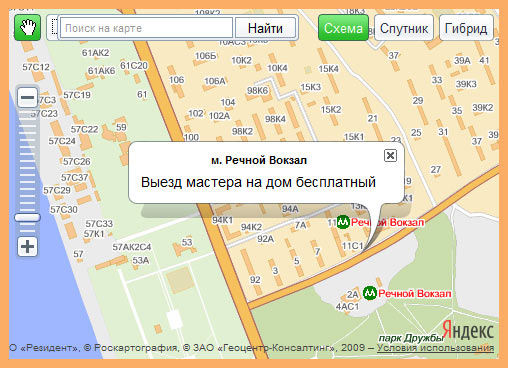Viewport: 508px width, 368px height.
Task: Click the Яндекс logo
Action: [468, 331]
